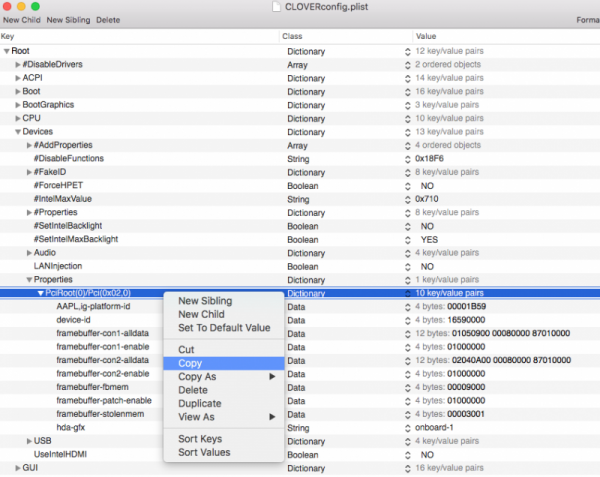Viewport: 600px width, 477px height.
Task: Open class stepper for device-id row
Action: point(408,320)
